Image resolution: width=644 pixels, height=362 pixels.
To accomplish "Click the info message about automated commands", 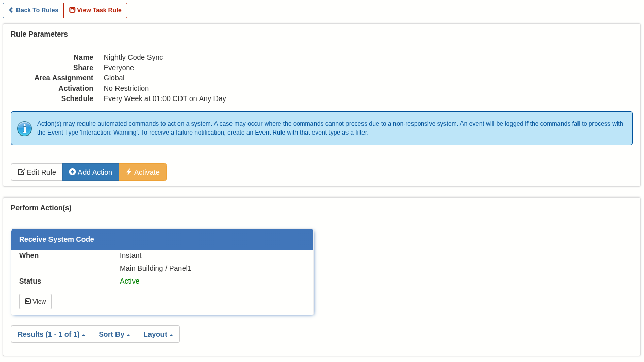I will point(330,128).
